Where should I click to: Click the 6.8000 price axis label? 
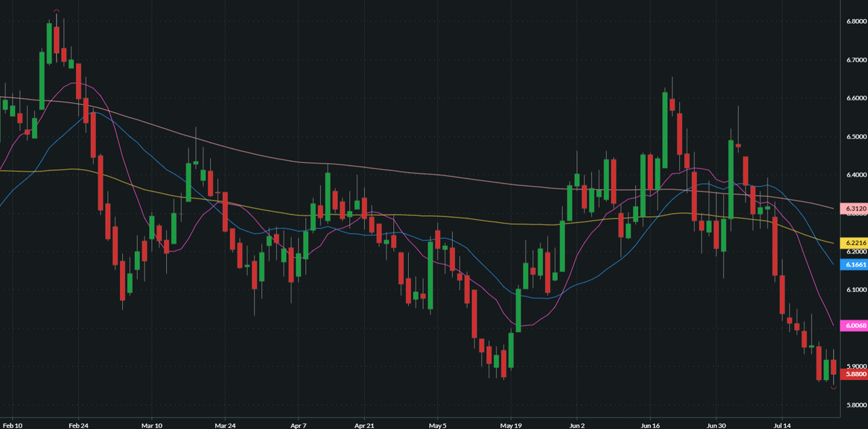(x=856, y=22)
